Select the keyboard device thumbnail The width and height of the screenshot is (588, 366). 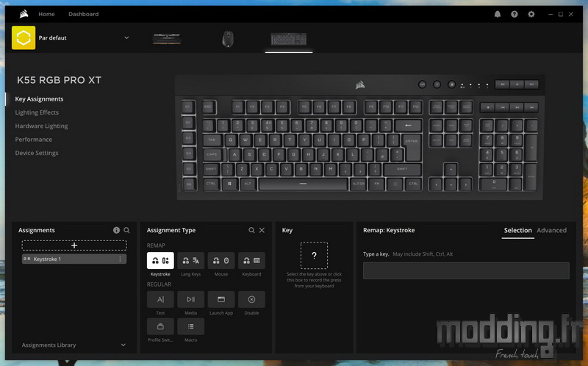pyautogui.click(x=289, y=39)
